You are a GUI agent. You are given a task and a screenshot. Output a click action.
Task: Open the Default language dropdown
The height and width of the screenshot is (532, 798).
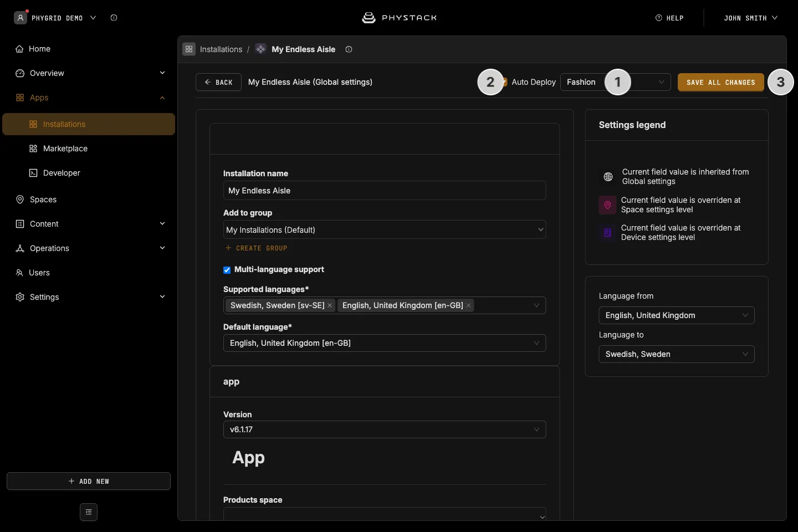(x=385, y=343)
